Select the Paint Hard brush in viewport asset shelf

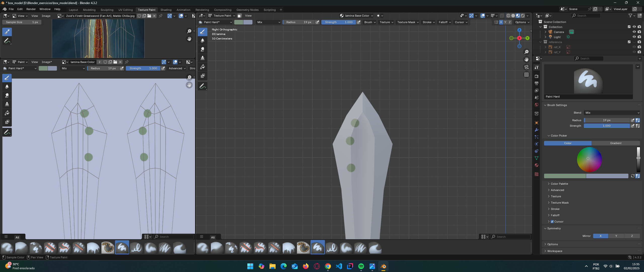click(318, 248)
